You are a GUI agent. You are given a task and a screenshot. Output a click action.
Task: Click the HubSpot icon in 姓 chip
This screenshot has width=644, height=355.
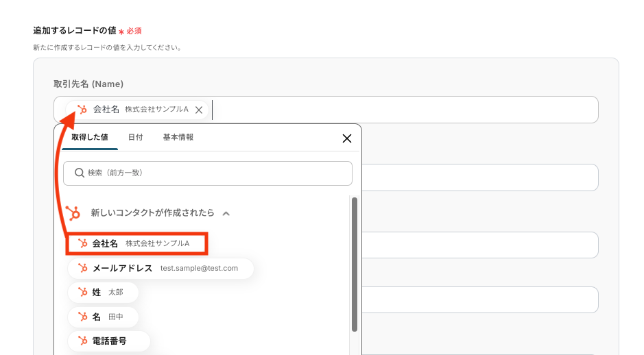tap(83, 292)
